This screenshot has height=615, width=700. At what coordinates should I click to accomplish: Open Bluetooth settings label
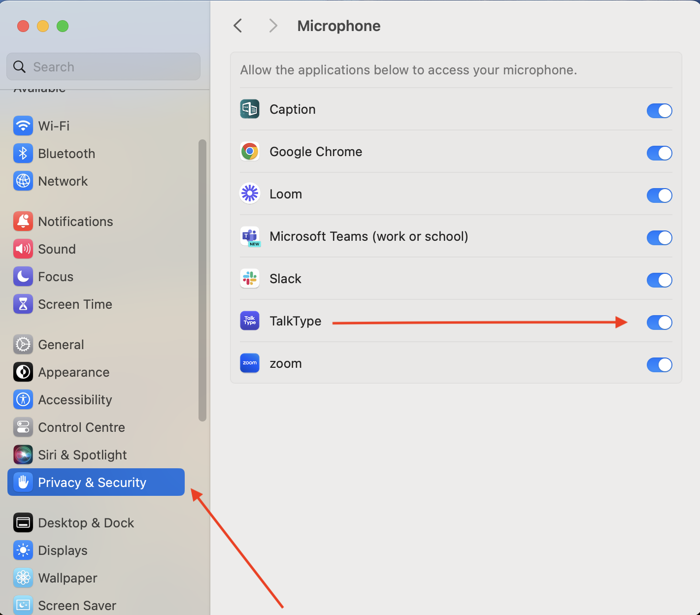tap(67, 154)
